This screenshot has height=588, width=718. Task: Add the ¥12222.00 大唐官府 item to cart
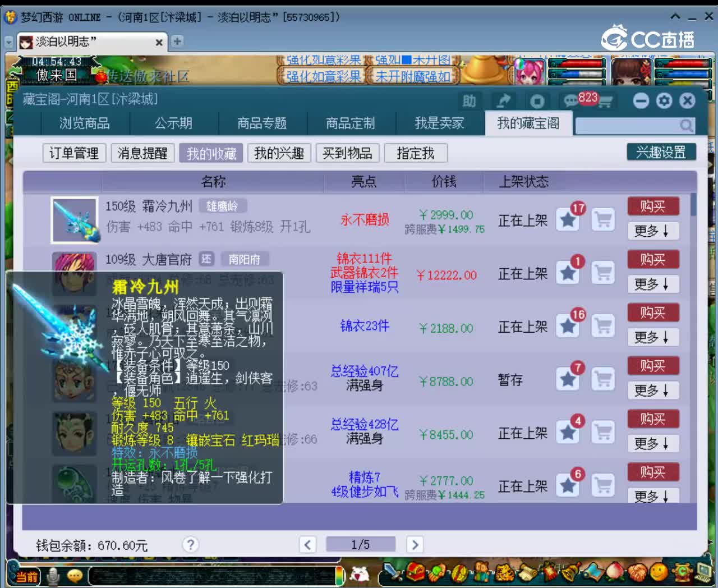(603, 273)
